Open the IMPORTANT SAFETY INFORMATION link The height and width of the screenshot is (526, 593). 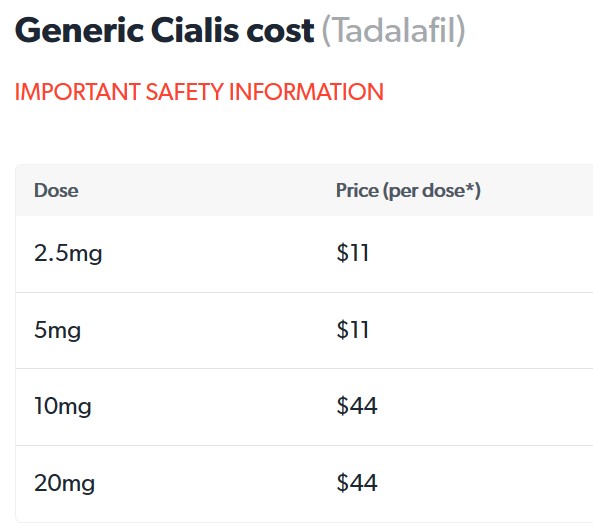click(199, 92)
